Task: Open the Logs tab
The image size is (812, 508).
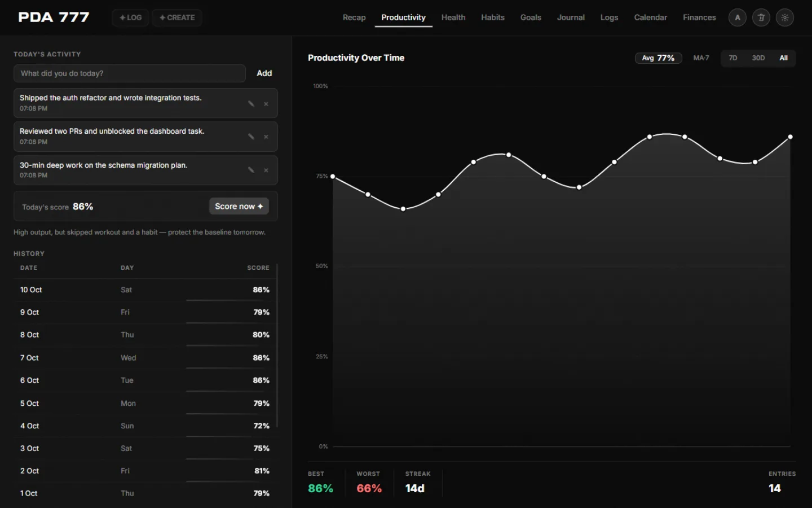Action: coord(609,17)
